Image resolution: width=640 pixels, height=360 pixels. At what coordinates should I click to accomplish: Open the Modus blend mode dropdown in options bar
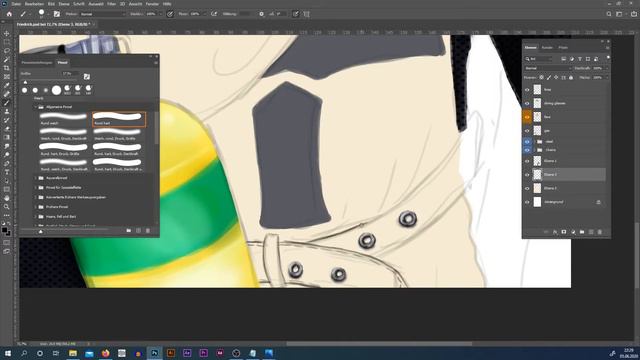(x=102, y=14)
